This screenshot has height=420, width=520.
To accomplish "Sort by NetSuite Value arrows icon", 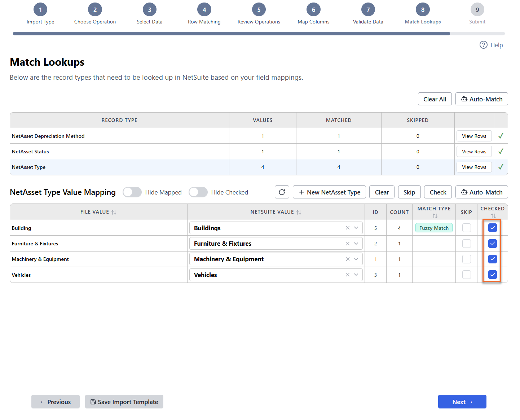I will coord(299,212).
